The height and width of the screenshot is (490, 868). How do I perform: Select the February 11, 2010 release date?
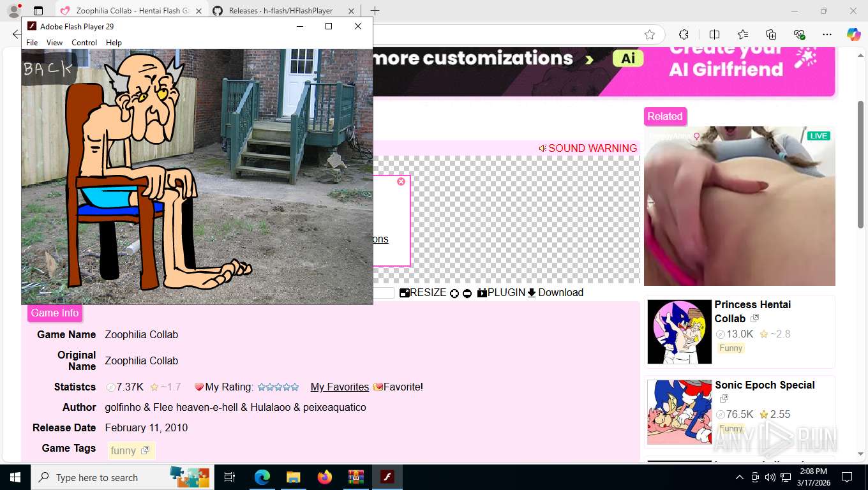(x=146, y=427)
